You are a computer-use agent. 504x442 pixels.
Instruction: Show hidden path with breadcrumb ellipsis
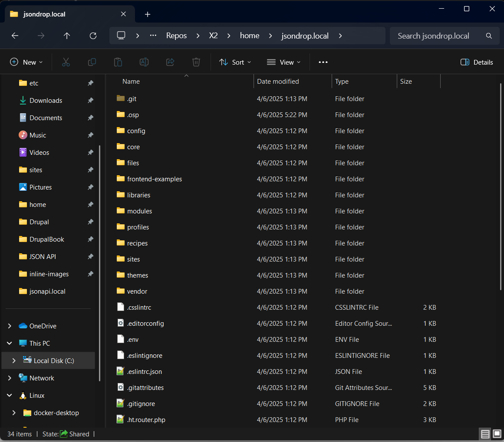(153, 35)
